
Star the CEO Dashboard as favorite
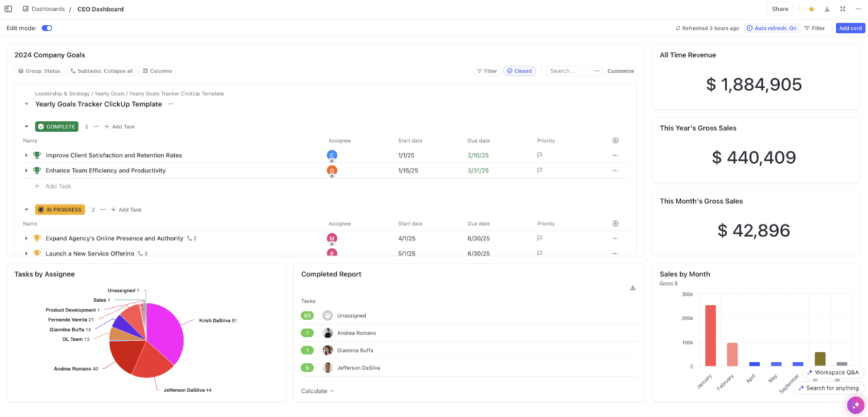(811, 9)
